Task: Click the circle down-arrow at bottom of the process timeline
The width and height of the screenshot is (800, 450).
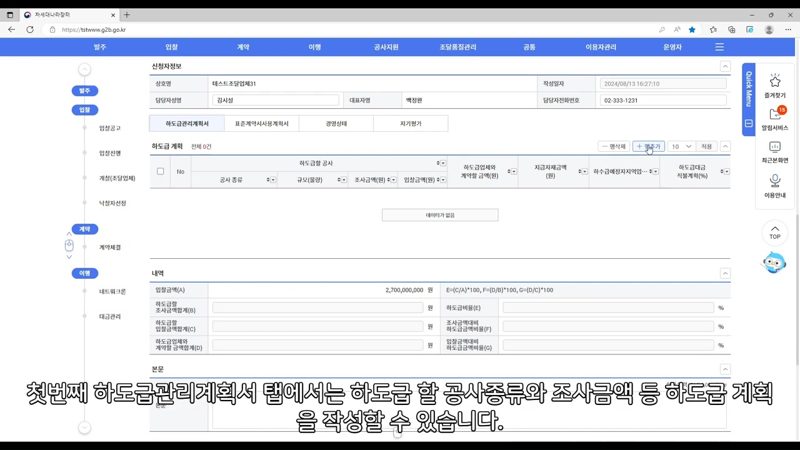Action: (x=85, y=428)
